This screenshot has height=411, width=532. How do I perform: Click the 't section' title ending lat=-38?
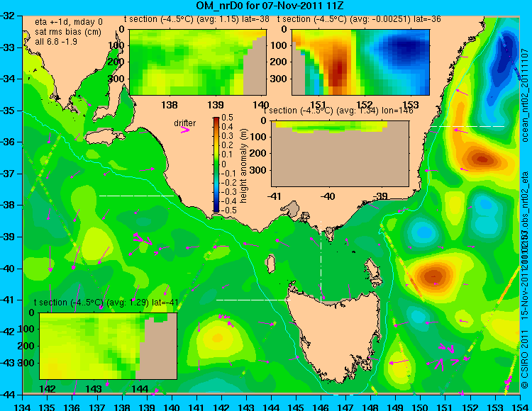pos(196,19)
